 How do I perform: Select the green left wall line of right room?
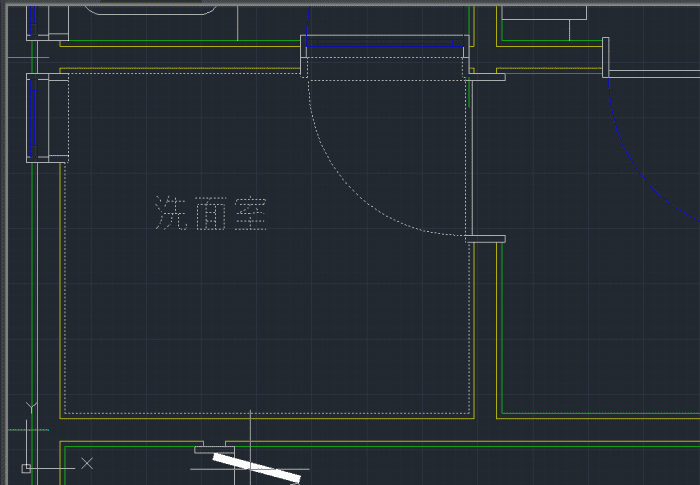click(502, 328)
